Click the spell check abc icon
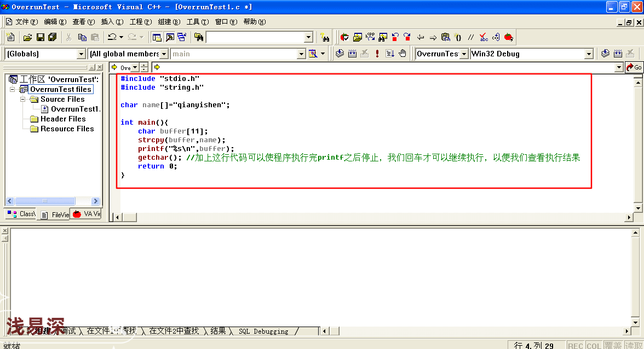644x349 pixels. 484,37
